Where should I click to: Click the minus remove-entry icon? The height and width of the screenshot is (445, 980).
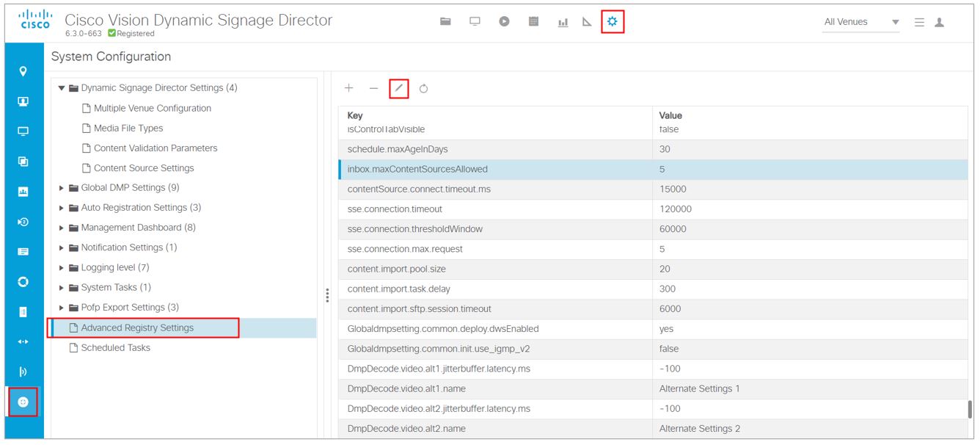(x=374, y=88)
